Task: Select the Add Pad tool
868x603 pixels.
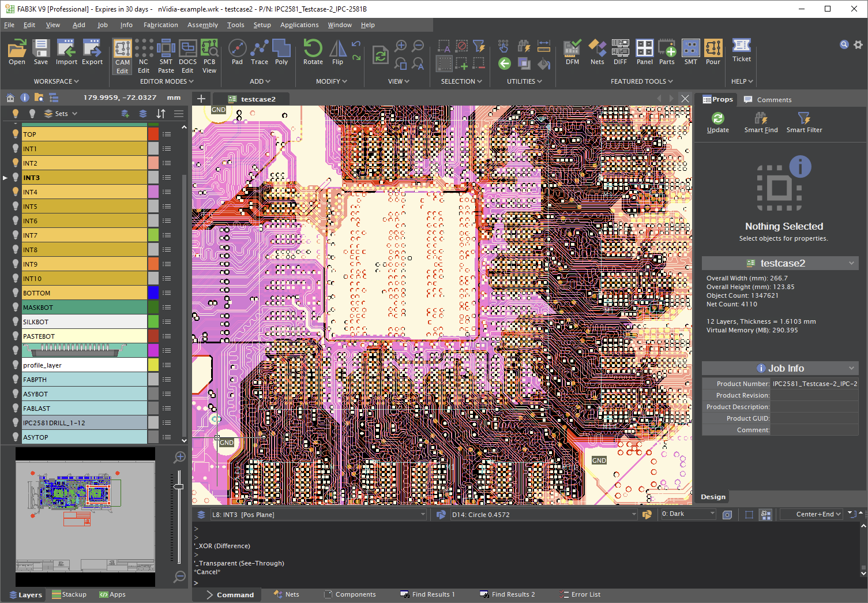Action: [x=237, y=52]
